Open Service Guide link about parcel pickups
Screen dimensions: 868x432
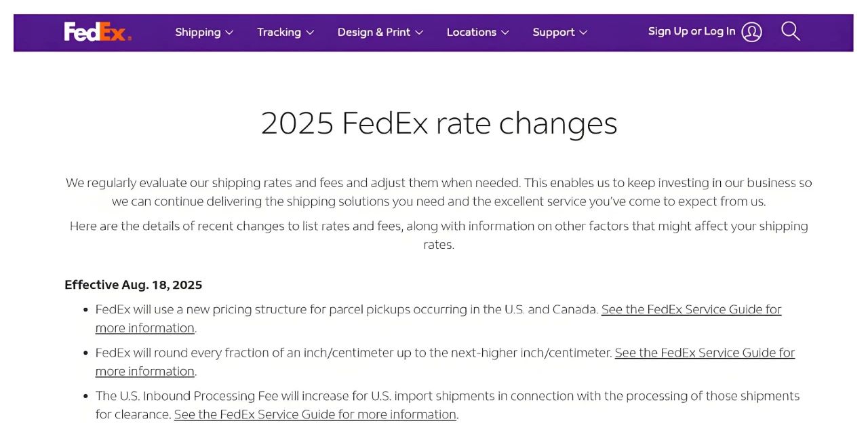pos(691,310)
